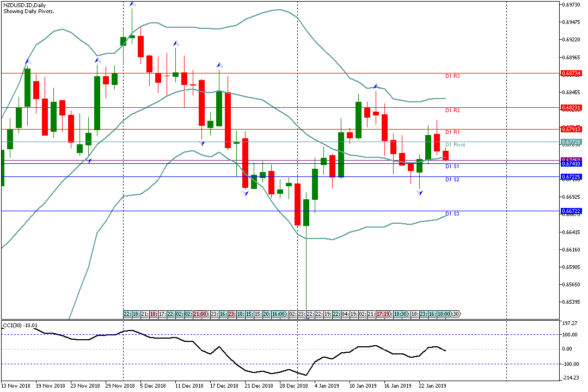Click the 0.69730 price axis value
This screenshot has width=588, height=392.
point(571,5)
